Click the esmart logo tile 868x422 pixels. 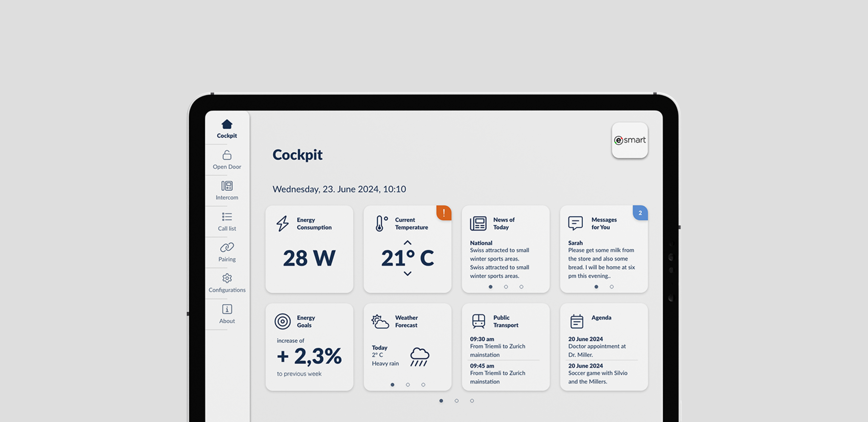click(630, 140)
